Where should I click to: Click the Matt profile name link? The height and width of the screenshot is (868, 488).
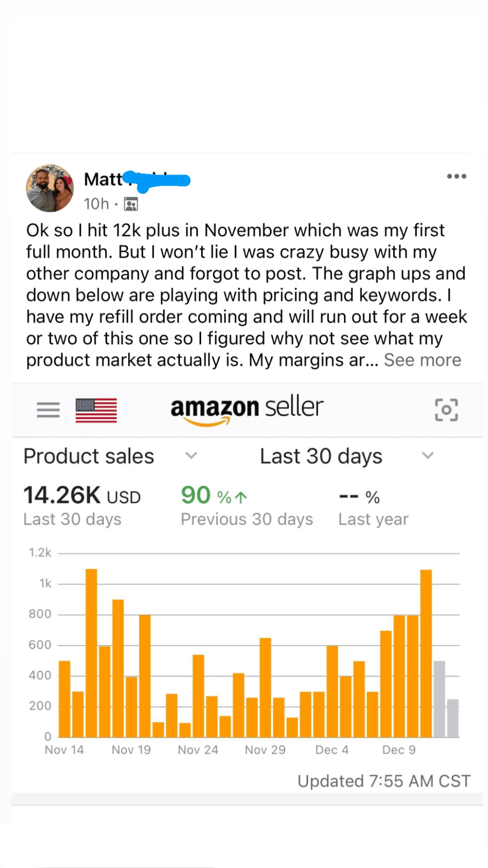tap(103, 179)
